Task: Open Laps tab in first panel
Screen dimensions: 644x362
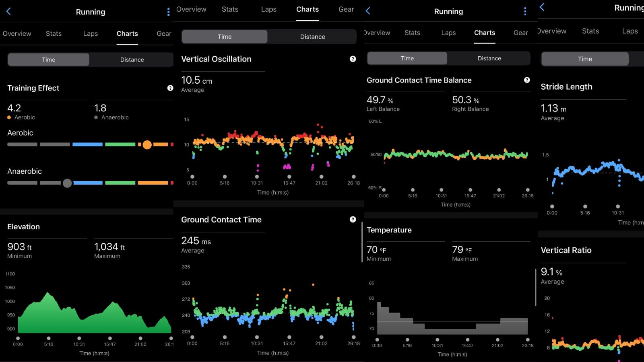Action: point(90,34)
